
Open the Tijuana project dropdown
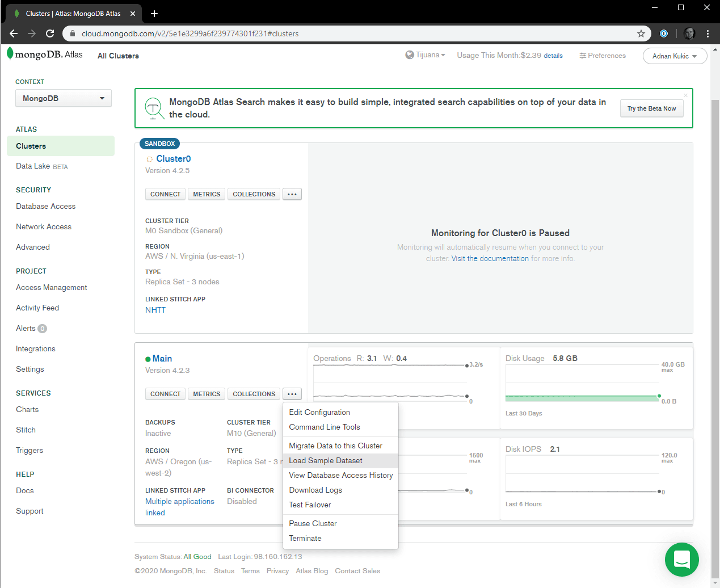coord(426,55)
